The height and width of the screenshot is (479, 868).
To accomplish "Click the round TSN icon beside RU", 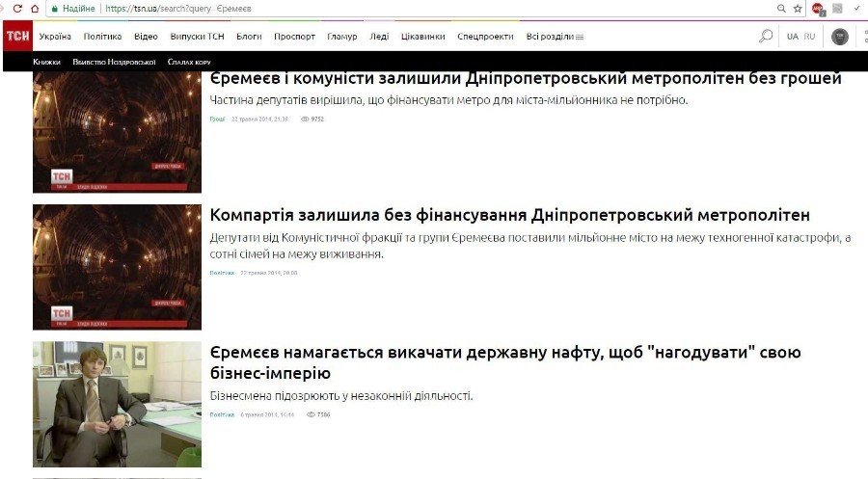I will point(840,37).
